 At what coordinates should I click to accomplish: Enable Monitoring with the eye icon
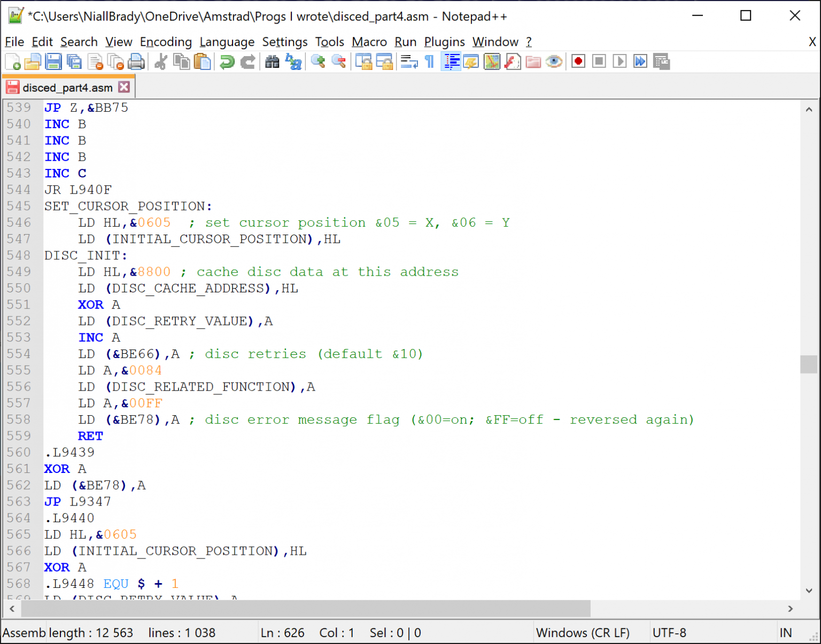(554, 61)
